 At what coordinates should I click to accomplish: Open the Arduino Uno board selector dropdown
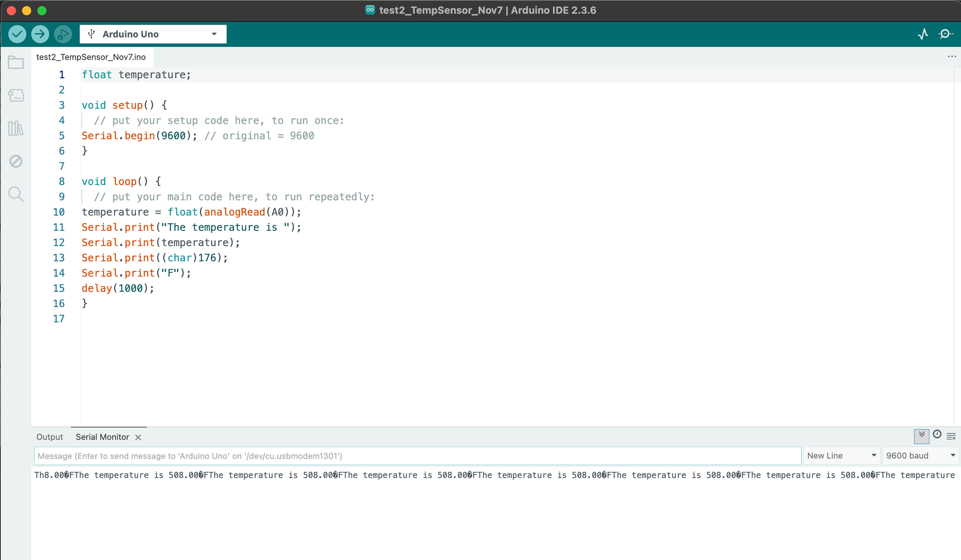153,34
